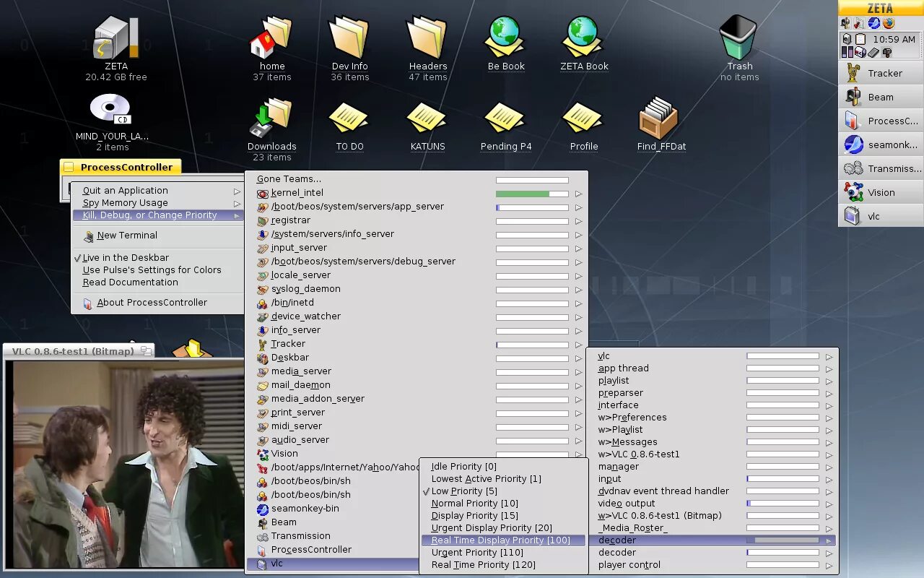Image resolution: width=924 pixels, height=578 pixels.
Task: Select seamonk... in the Deskbar
Action: tap(881, 144)
